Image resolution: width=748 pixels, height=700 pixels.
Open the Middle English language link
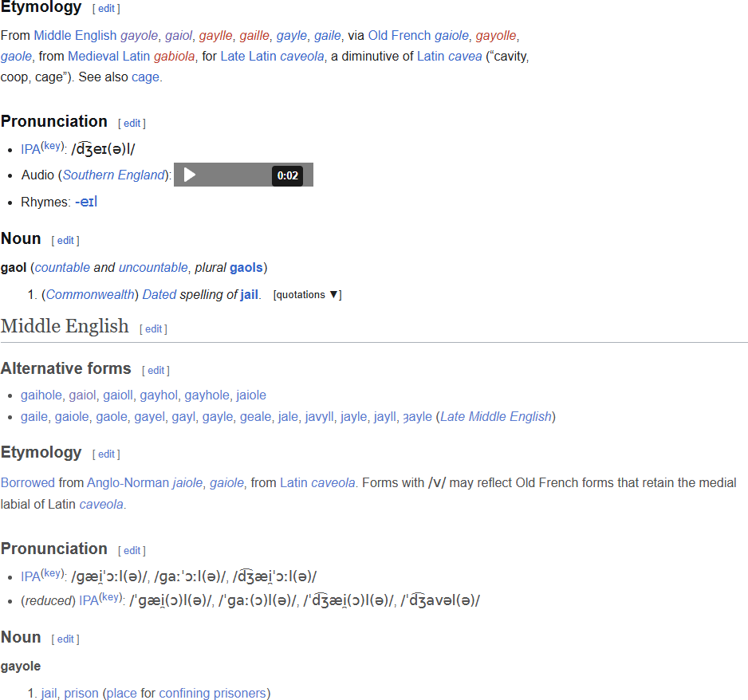[x=75, y=35]
